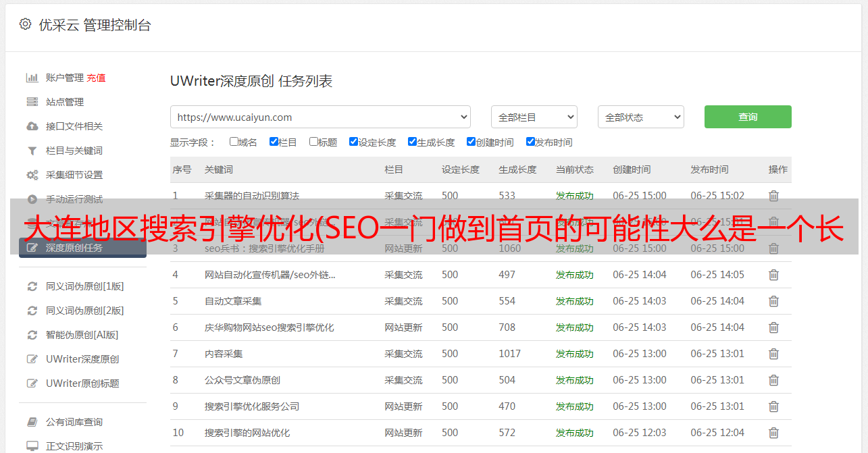Image resolution: width=868 pixels, height=453 pixels.
Task: Click the edit icon beside UWriter深度原创
Action: pyautogui.click(x=32, y=359)
